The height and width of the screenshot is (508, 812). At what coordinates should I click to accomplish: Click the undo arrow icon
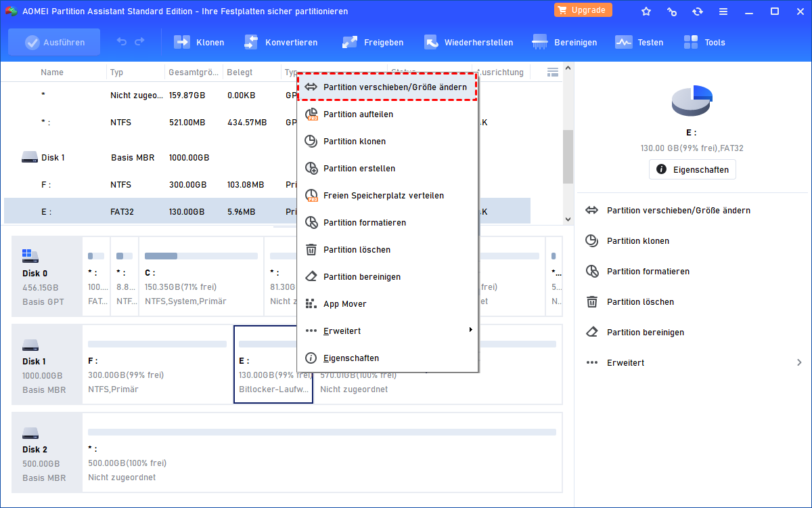coord(122,42)
